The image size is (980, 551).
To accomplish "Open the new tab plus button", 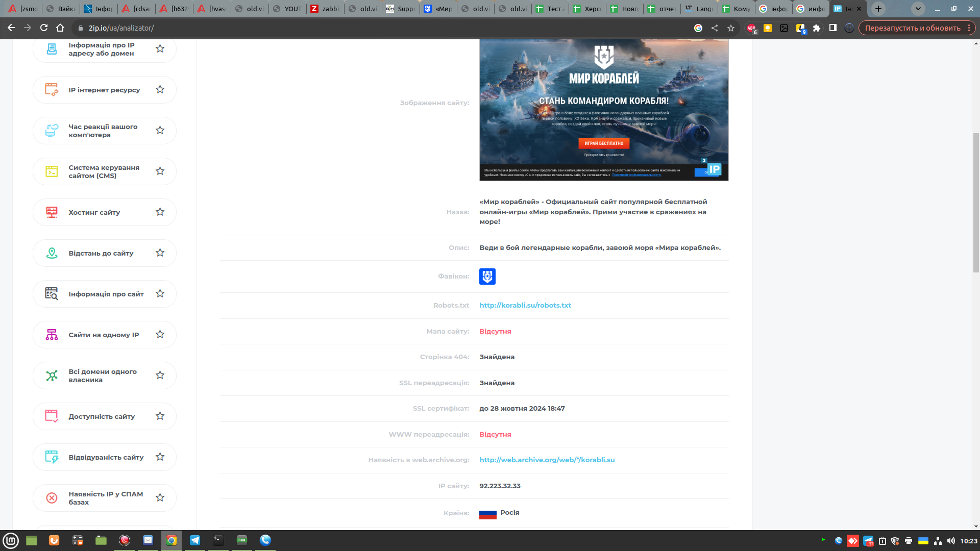I will (878, 9).
